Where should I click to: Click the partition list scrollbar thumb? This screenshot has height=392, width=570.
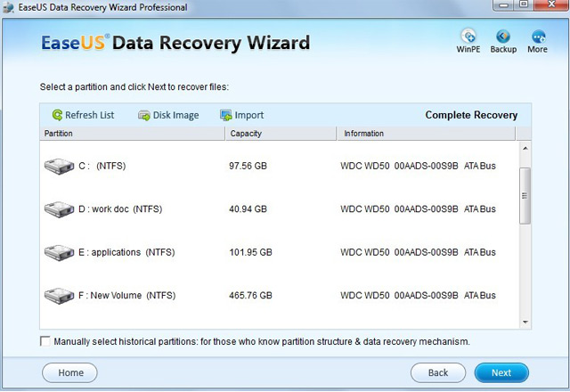(x=525, y=196)
